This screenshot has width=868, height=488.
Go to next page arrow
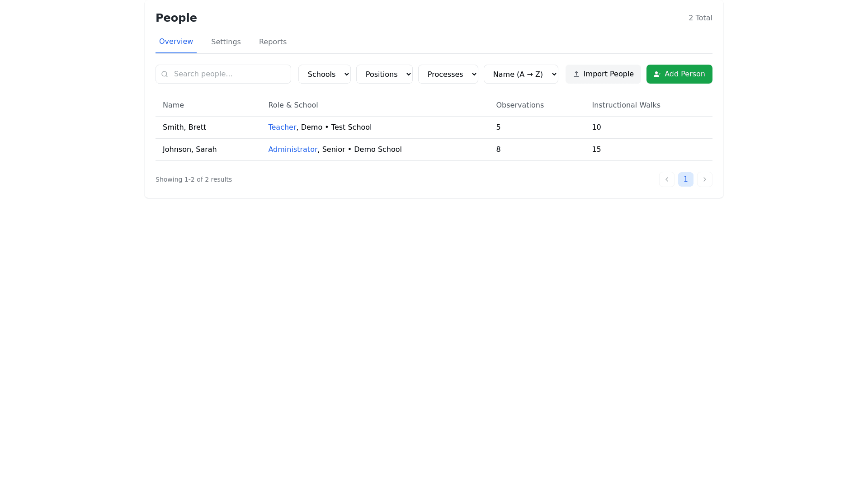pos(704,179)
